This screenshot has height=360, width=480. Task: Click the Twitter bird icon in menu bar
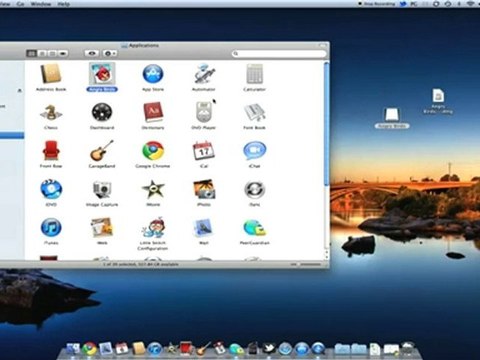(404, 4)
